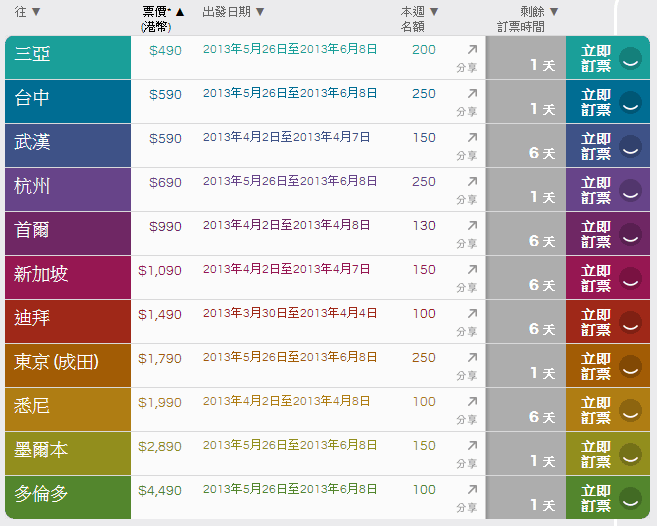Screen dimensions: 657x526
Task: Book now 立即訂票 for 新加坡
Action: pos(596,278)
